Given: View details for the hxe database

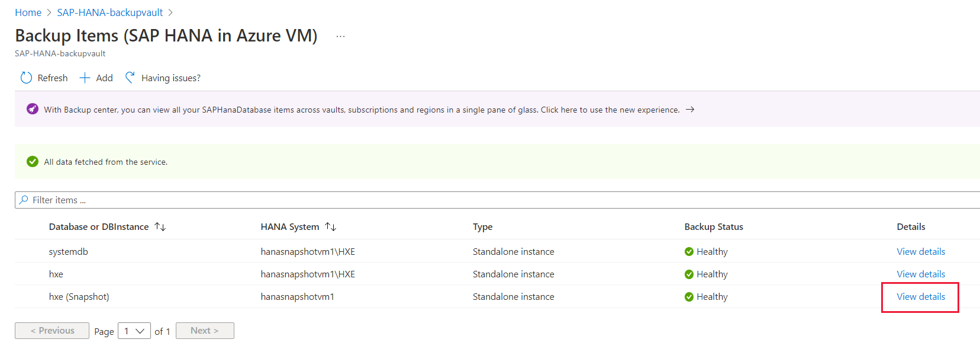Looking at the screenshot, I should [x=921, y=274].
